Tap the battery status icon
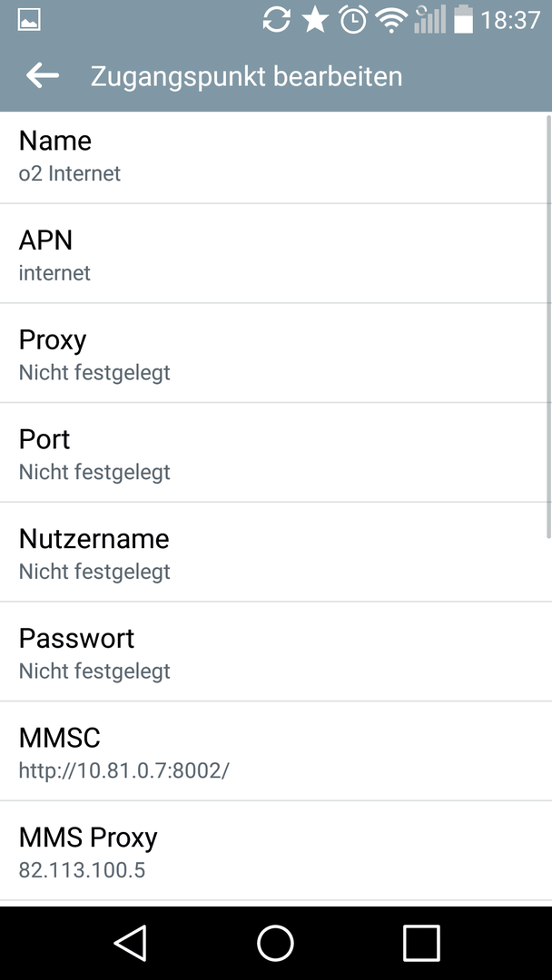The image size is (552, 980). 463,19
